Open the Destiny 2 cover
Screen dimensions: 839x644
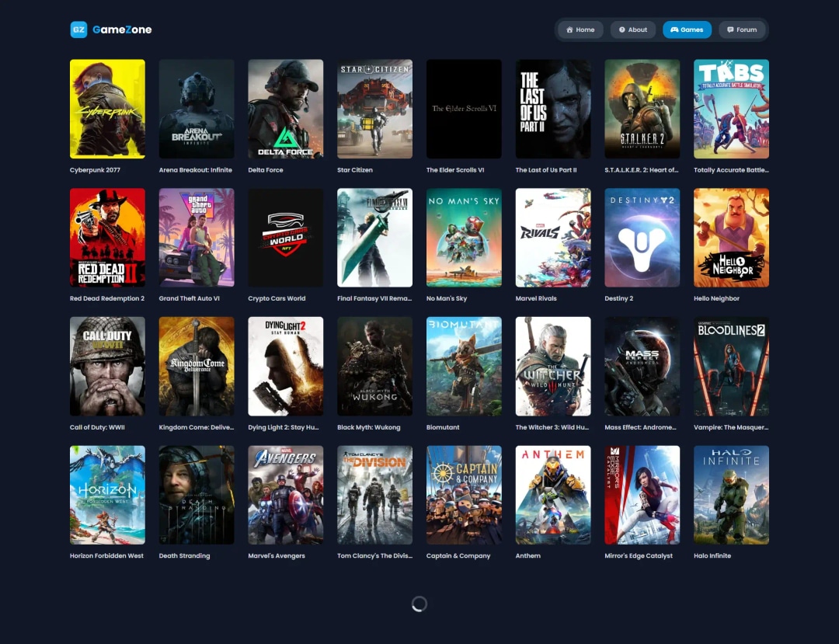coord(642,238)
